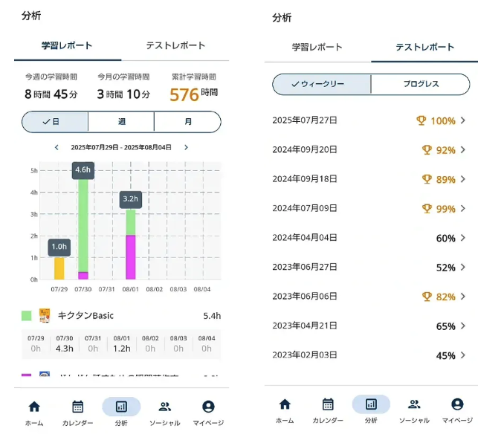Switch chart to 月 (month) view
Viewport: 504px width, 440px height.
click(187, 122)
